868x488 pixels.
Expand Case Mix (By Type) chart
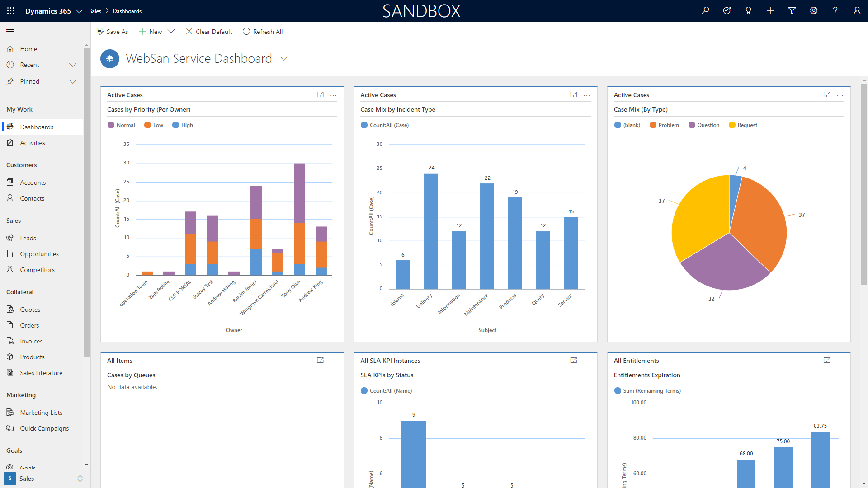coord(827,95)
